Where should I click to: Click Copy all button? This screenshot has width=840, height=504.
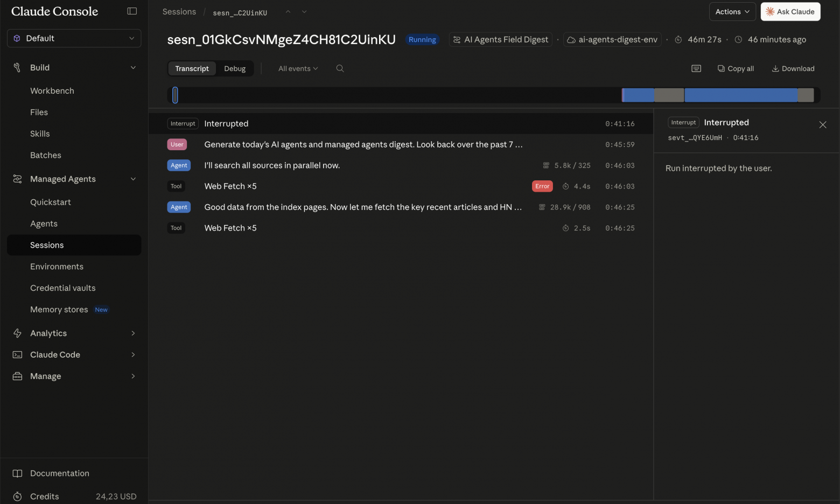[x=736, y=68]
